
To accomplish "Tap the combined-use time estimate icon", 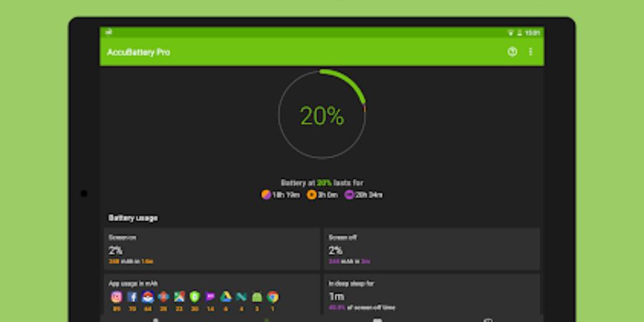I will pos(266,195).
